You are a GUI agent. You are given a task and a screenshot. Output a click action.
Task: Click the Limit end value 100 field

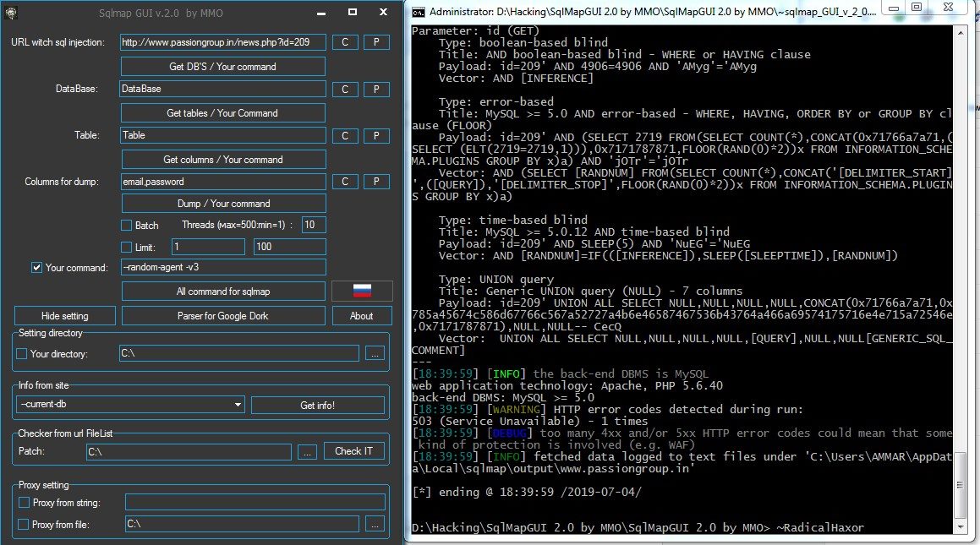pyautogui.click(x=289, y=247)
